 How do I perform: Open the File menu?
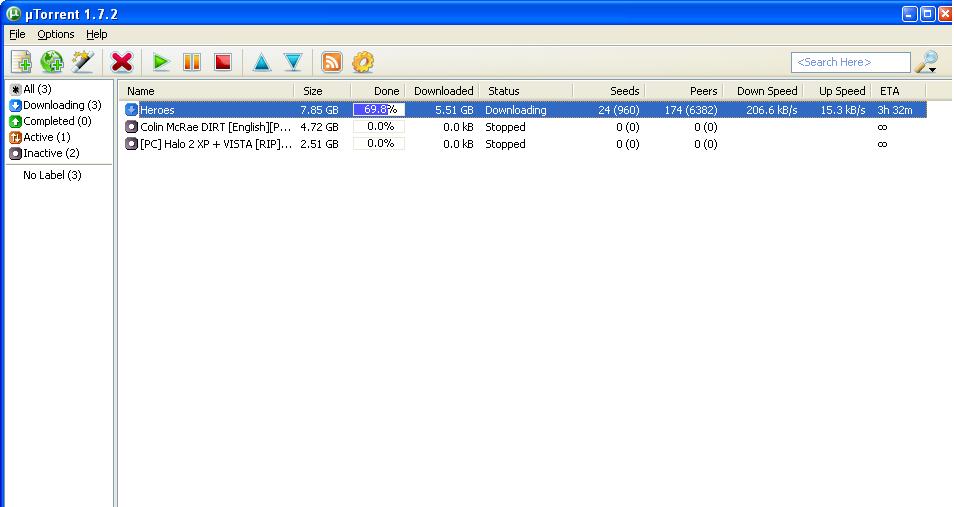pos(17,34)
